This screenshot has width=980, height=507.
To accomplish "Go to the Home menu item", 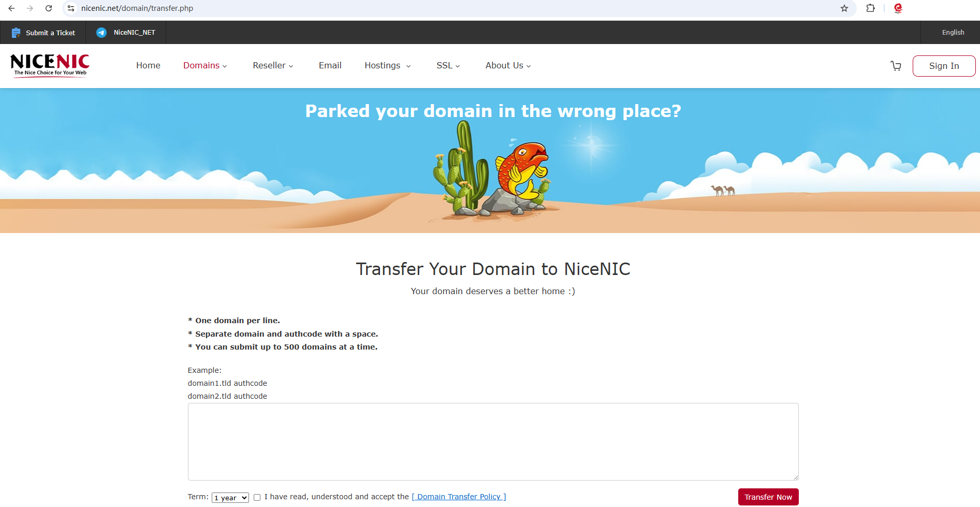I will pyautogui.click(x=148, y=66).
